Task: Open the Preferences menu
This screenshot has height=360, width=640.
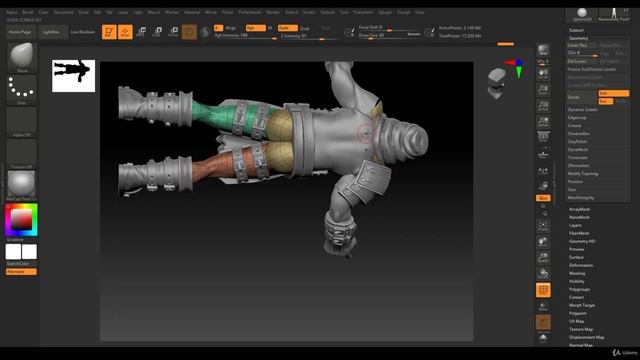Action: click(x=249, y=12)
